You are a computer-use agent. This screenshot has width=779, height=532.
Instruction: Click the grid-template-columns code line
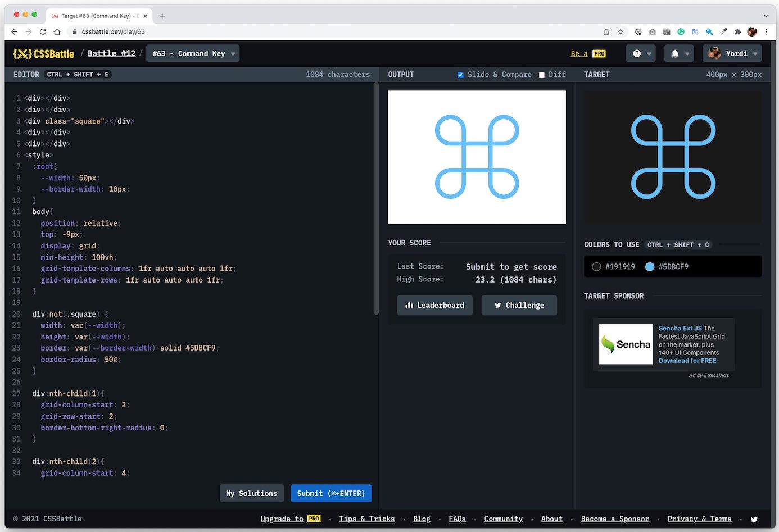tap(138, 269)
